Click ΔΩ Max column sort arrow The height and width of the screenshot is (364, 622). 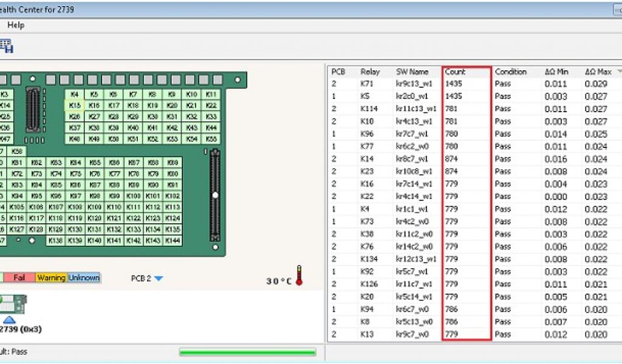(x=619, y=72)
